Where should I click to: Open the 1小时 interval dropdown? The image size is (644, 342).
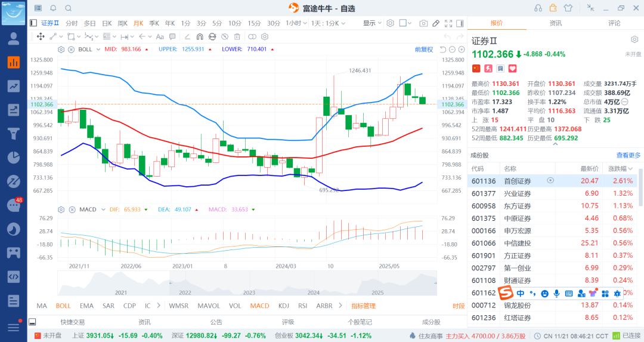click(295, 23)
